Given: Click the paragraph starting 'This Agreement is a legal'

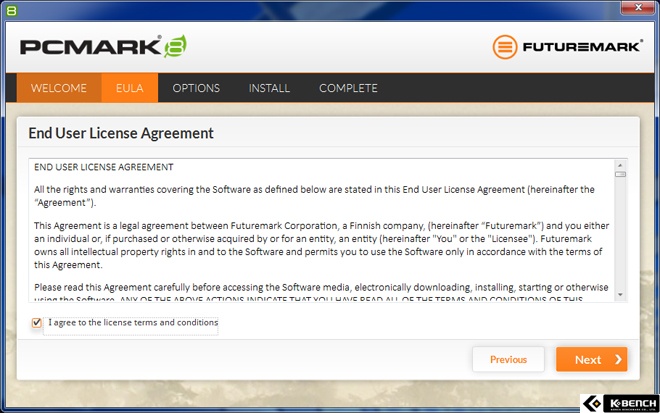Looking at the screenshot, I should [x=322, y=245].
